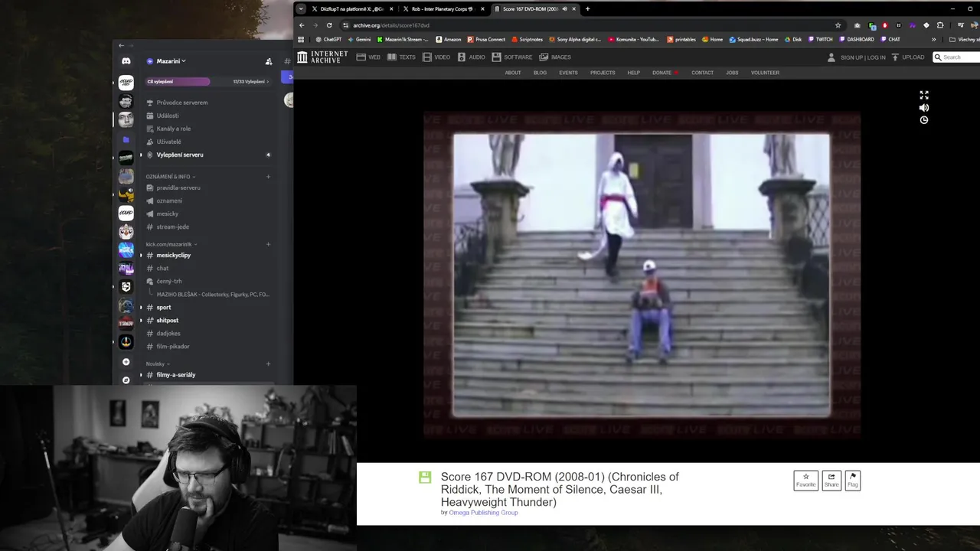Open the ChatGPT bookmark
The height and width of the screenshot is (551, 980).
[x=328, y=39]
